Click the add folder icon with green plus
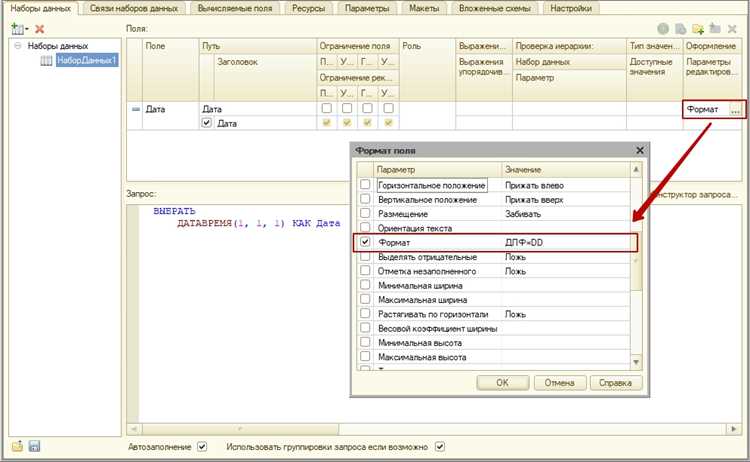750x462 pixels. pos(698,29)
